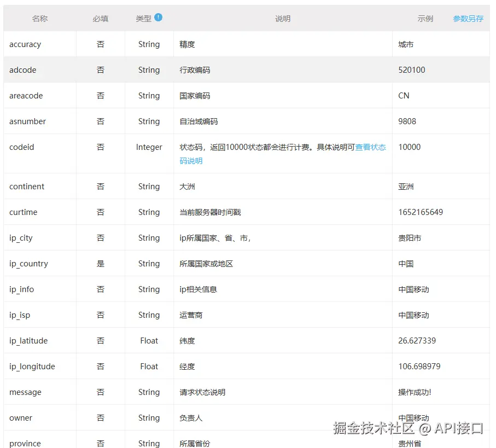This screenshot has height=448, width=496.
Task: Open the 参数另存 link in header
Action: 468,19
